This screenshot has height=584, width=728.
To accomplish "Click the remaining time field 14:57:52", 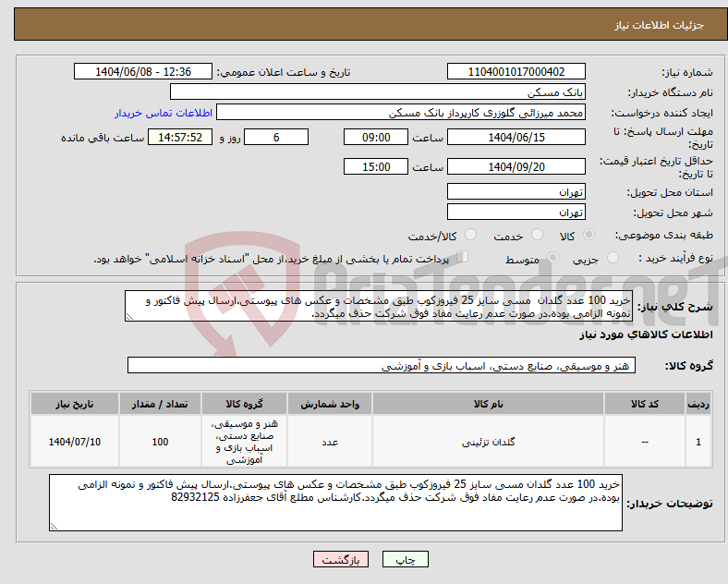I will pos(180,137).
